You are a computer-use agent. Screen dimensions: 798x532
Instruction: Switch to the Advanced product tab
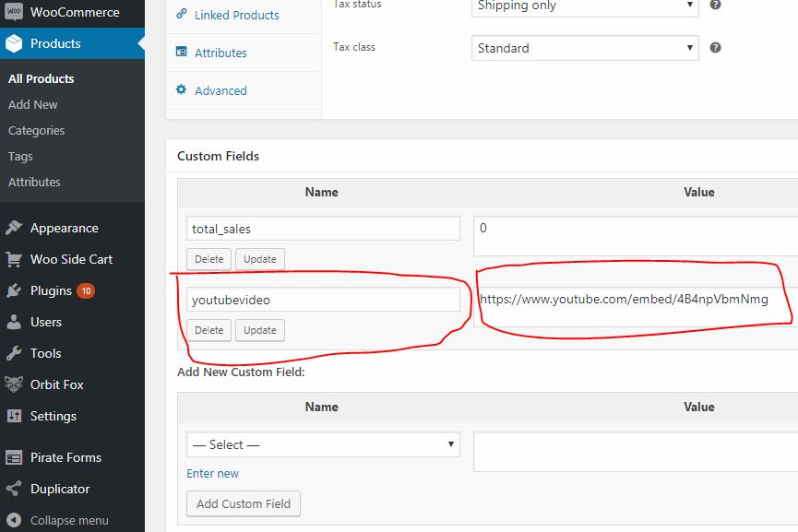click(220, 90)
